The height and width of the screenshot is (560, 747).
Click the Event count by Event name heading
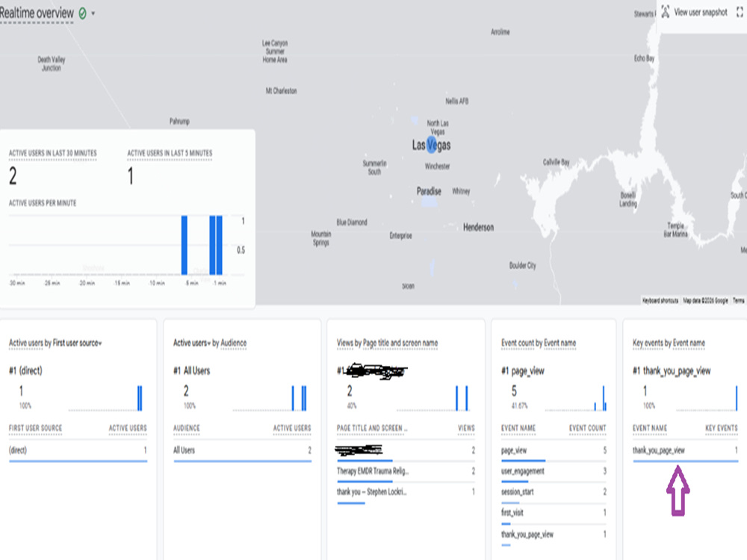click(x=539, y=343)
